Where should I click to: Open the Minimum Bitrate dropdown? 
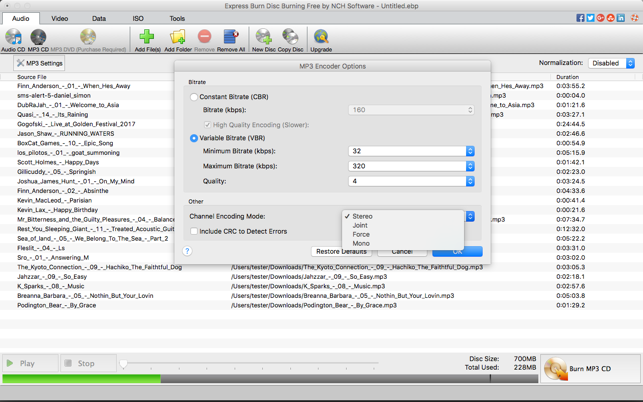[411, 151]
